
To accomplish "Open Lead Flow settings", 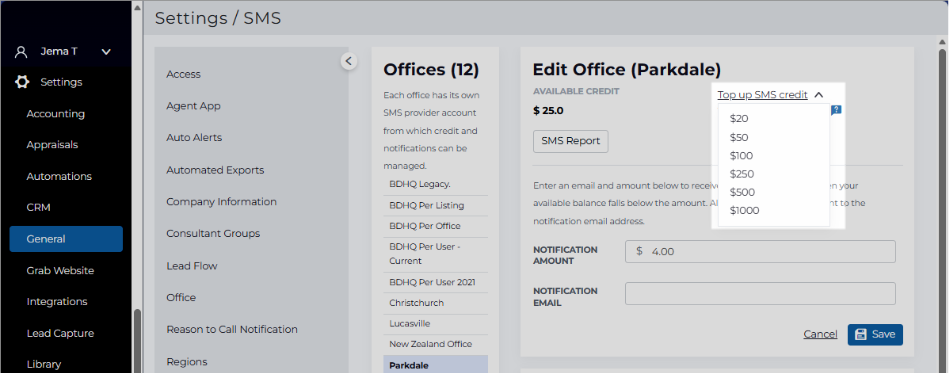I will [x=192, y=266].
